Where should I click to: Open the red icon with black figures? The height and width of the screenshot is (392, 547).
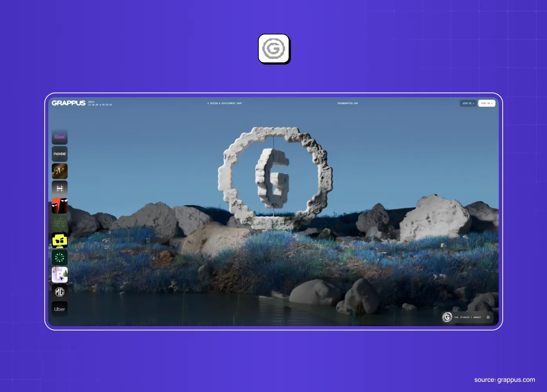pos(60,206)
